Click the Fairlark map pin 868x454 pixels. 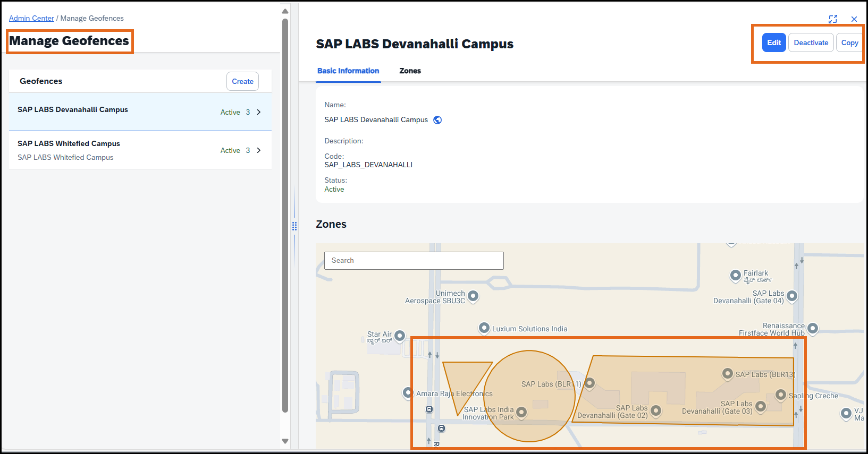coord(735,275)
